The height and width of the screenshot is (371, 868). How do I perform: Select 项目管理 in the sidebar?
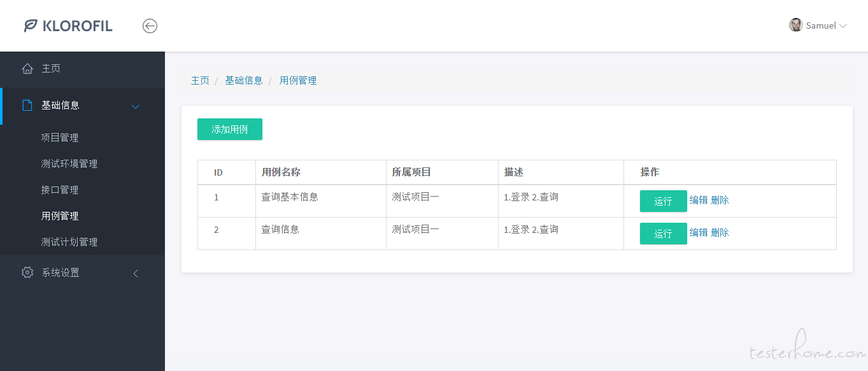tap(60, 137)
